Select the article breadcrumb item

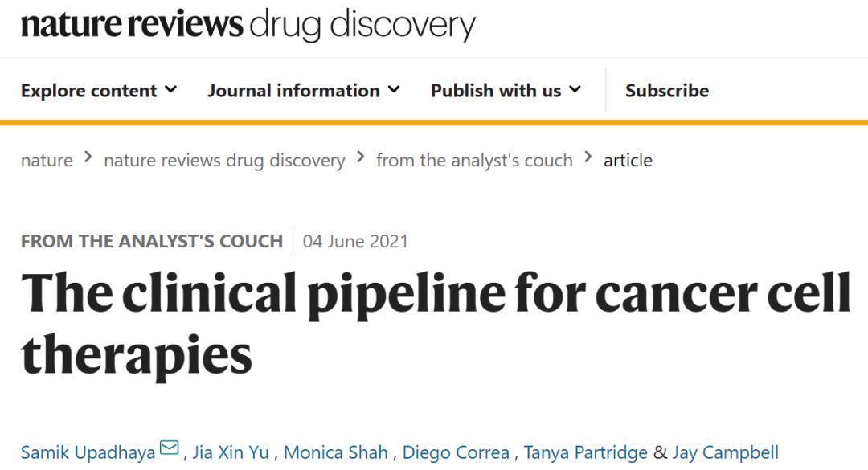628,160
